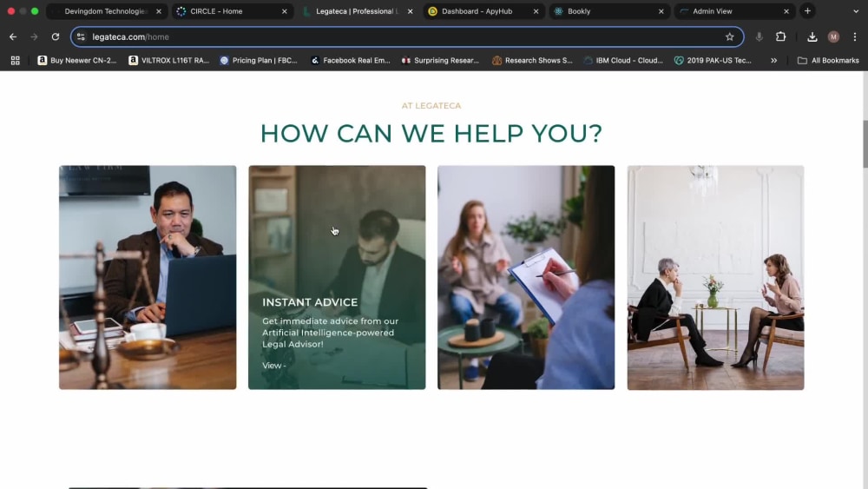Open the VILTROX L116T bookmark

pyautogui.click(x=168, y=60)
